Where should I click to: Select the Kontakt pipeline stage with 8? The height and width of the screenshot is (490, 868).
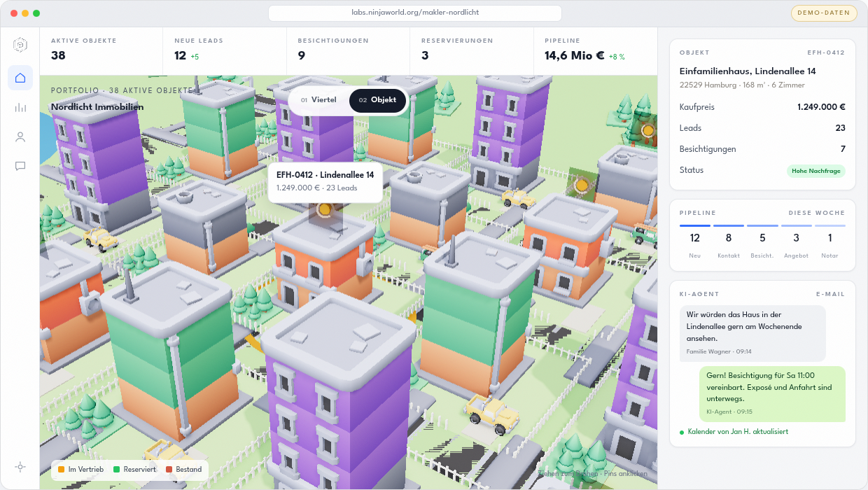729,242
